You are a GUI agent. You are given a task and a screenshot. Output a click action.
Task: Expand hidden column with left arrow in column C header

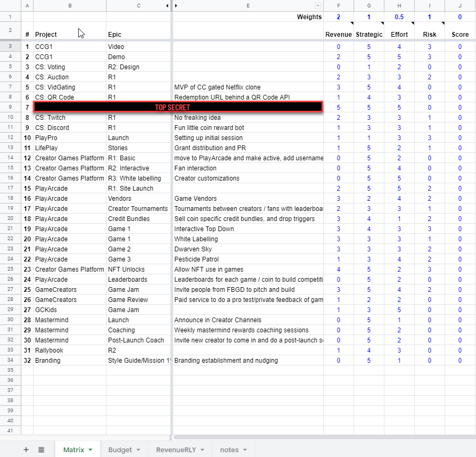(167, 6)
